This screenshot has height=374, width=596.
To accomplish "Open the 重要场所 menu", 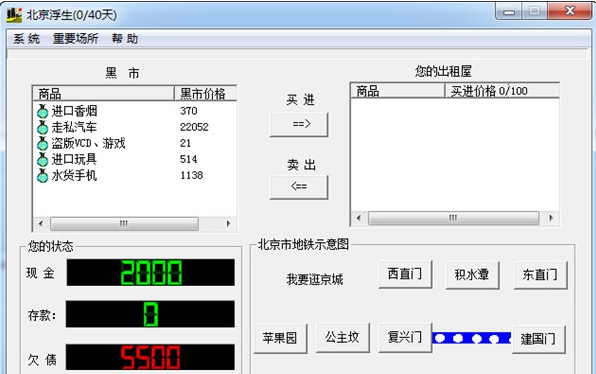I will click(x=75, y=39).
